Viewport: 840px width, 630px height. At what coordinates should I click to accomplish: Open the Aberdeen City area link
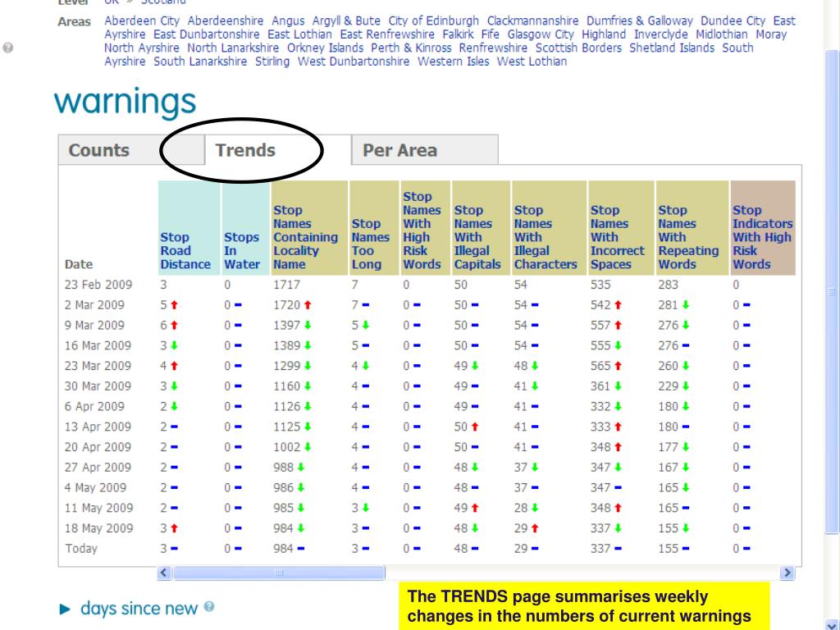(142, 21)
